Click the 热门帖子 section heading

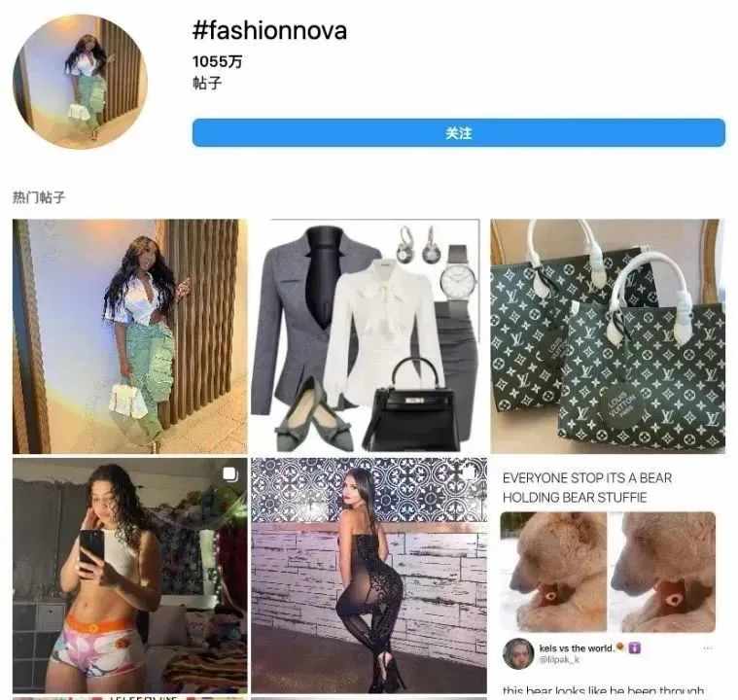(39, 197)
